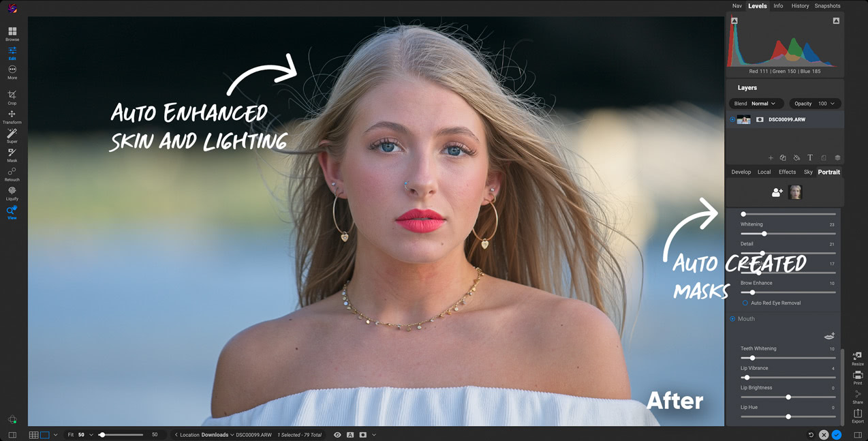This screenshot has width=868, height=441.
Task: Open the Resize module
Action: click(x=858, y=359)
